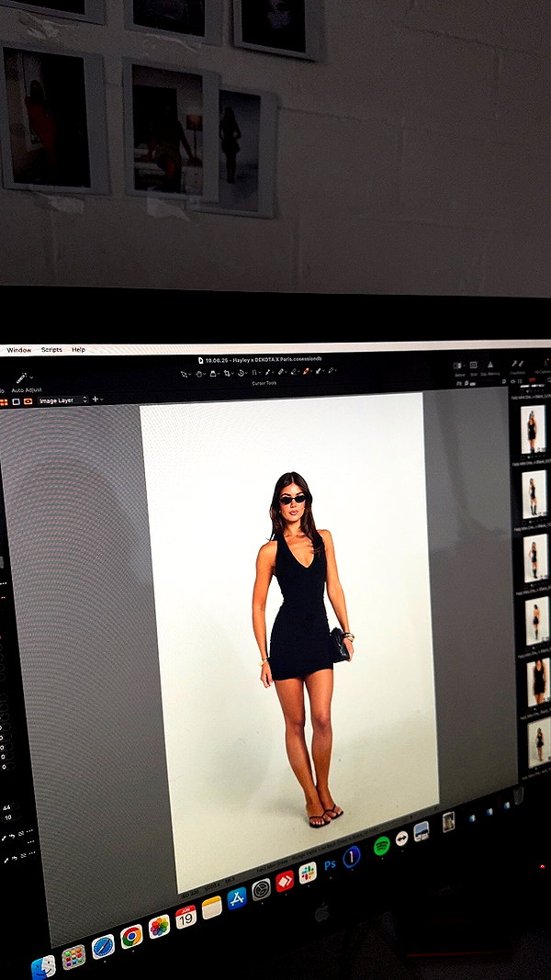Toggle the Before comparison view

[x=457, y=366]
